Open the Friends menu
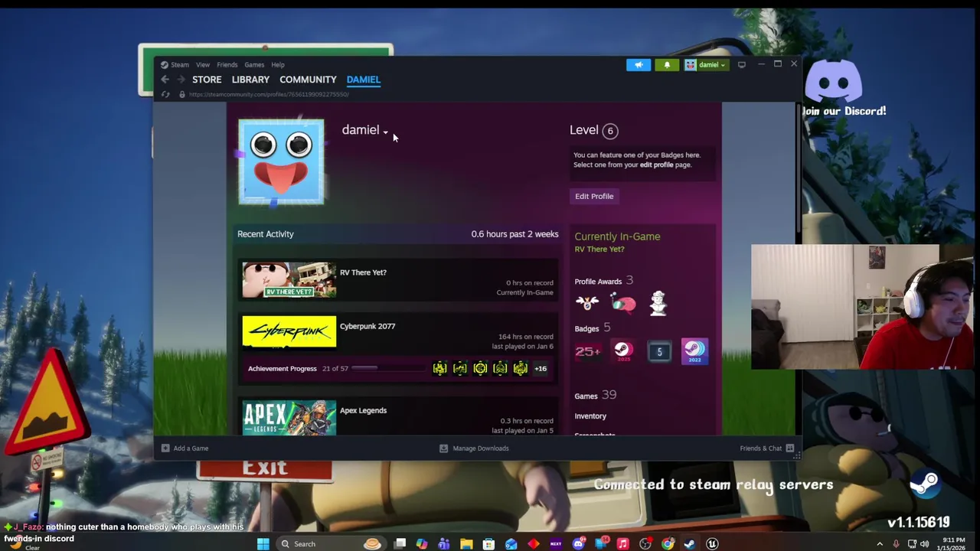980x551 pixels. click(227, 65)
